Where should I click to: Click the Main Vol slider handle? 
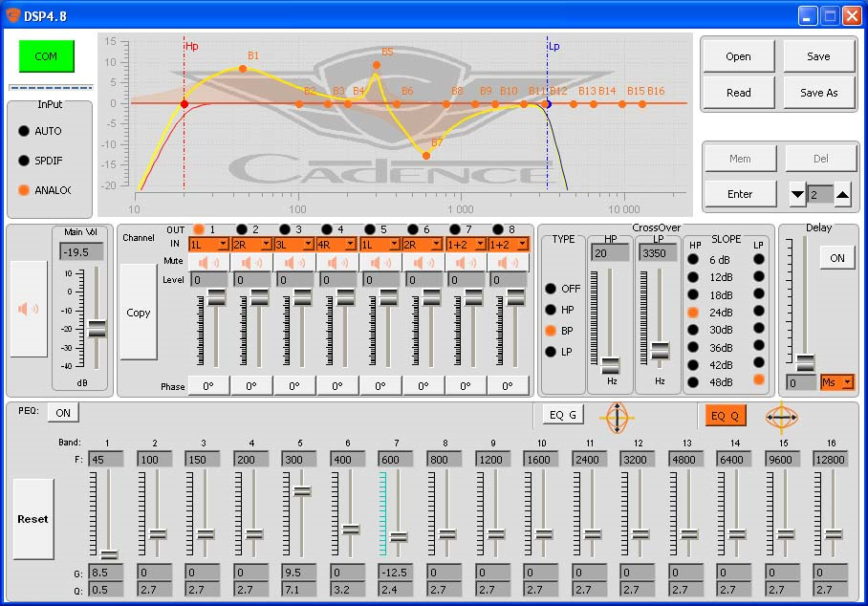tap(97, 329)
